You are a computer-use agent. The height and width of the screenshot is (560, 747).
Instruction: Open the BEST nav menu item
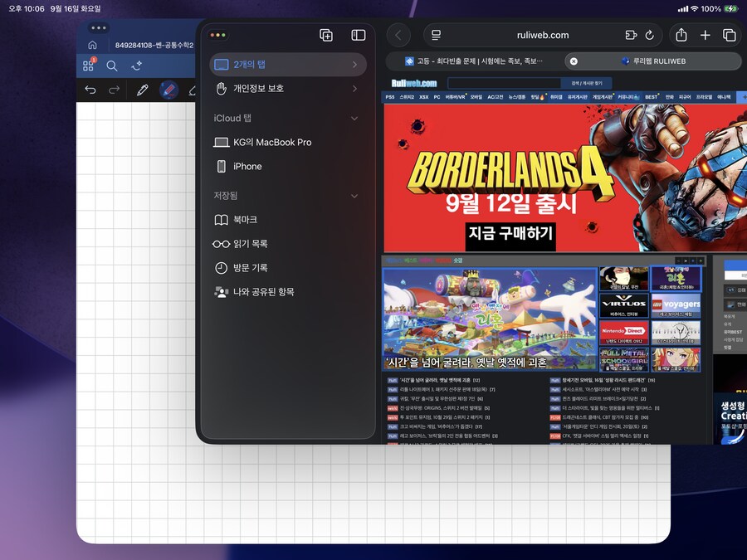point(652,97)
